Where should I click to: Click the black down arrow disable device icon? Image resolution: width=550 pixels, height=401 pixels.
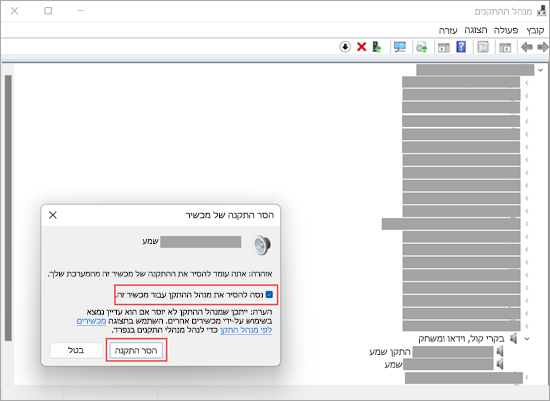(x=345, y=47)
